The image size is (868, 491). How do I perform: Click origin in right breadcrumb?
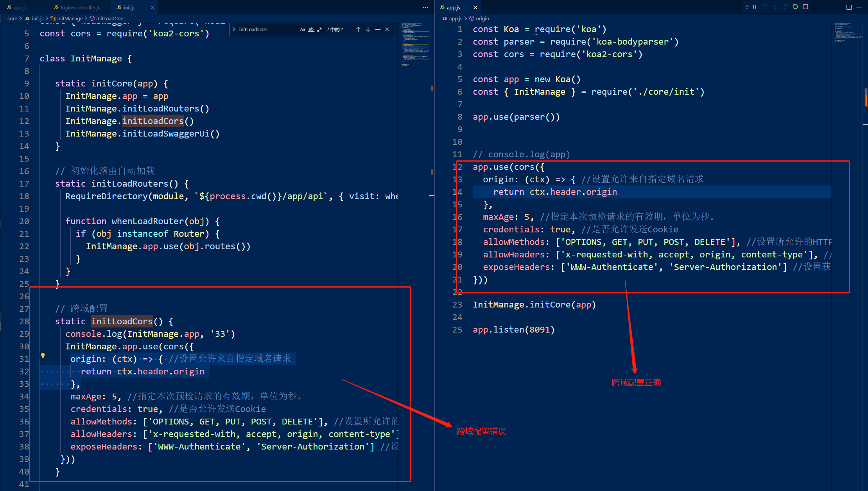[482, 18]
